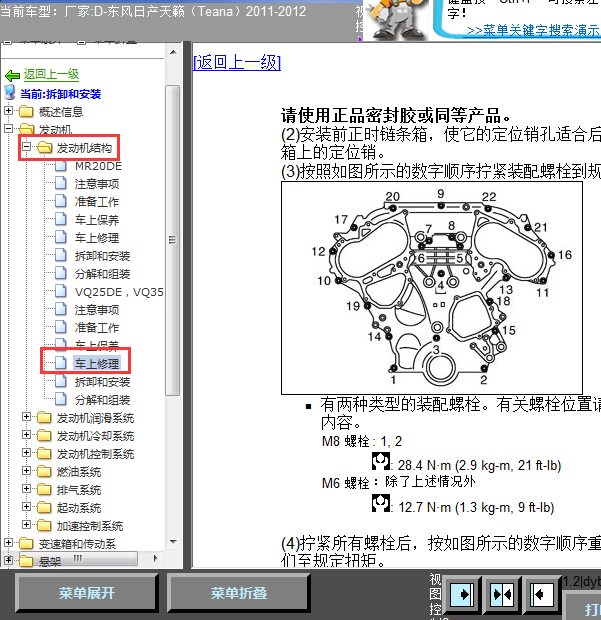
Task: Click the computer icon beside 当前:拆卸和安装
Action: (x=10, y=93)
